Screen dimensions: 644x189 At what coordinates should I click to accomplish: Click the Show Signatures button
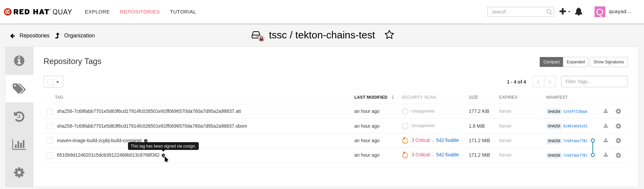coord(609,62)
